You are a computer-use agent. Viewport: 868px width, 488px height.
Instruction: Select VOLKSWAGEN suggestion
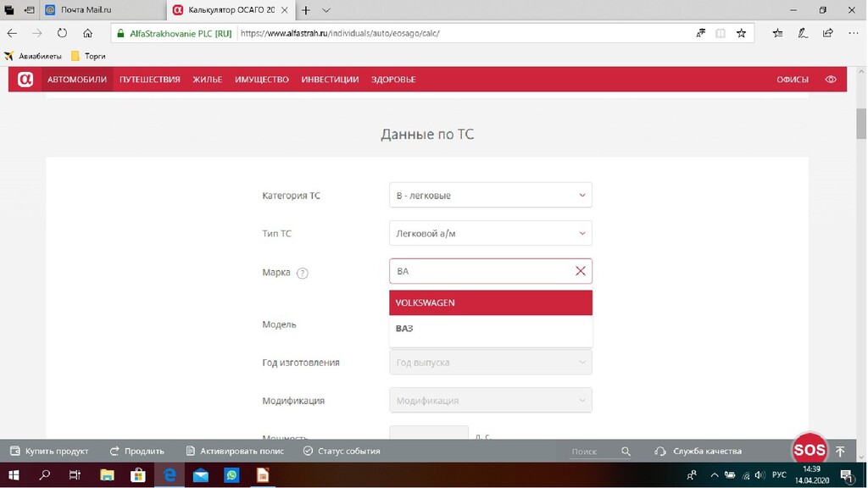tap(491, 302)
